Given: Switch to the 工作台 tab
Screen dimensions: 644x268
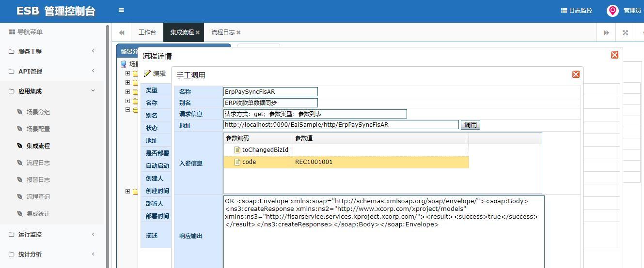Looking at the screenshot, I should pyautogui.click(x=147, y=32).
